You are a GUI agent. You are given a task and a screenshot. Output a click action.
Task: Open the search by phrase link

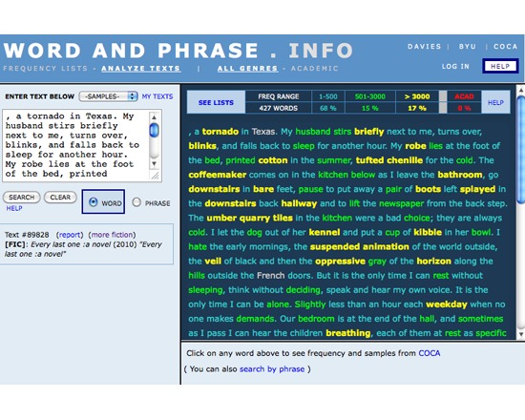272,369
